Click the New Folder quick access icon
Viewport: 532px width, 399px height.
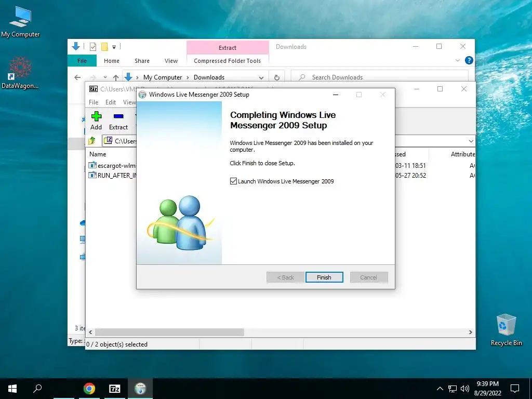click(x=104, y=46)
